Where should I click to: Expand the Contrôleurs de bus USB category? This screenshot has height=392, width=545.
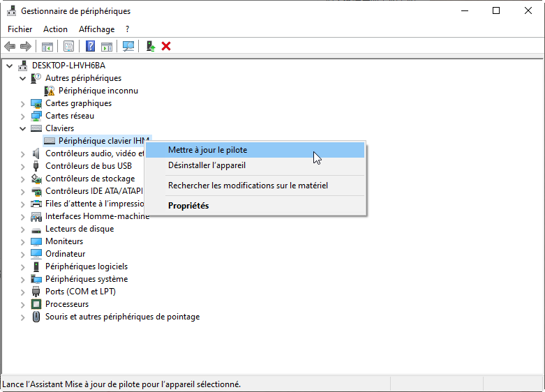click(x=22, y=167)
